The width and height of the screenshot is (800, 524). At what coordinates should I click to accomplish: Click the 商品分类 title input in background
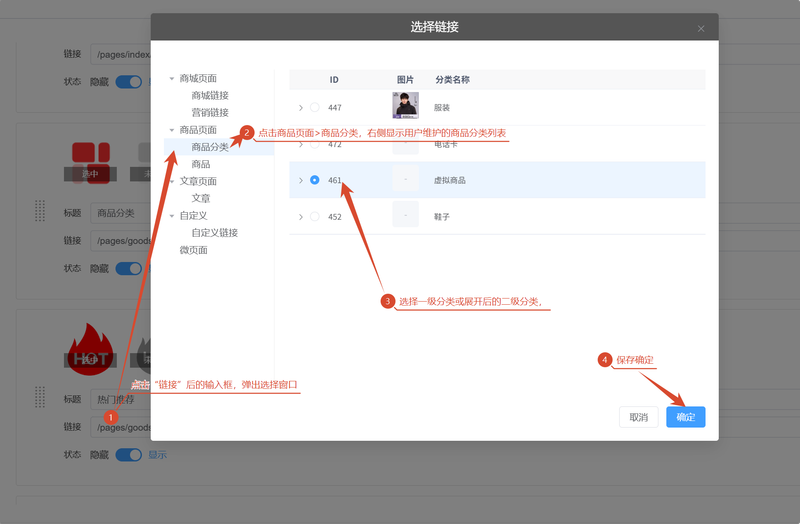[121, 213]
